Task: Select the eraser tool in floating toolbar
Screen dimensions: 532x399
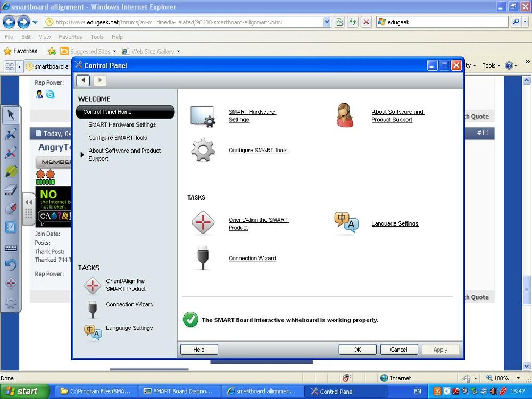Action: coord(11,190)
